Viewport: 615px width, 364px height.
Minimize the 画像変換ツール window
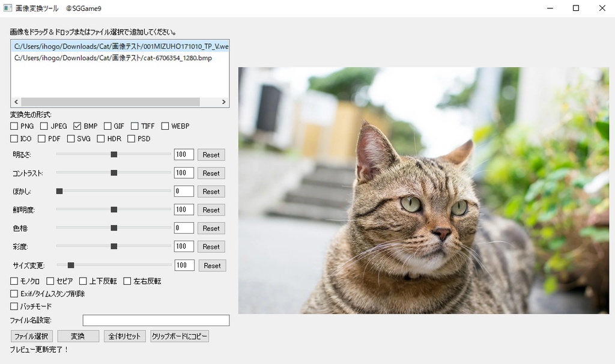click(550, 8)
